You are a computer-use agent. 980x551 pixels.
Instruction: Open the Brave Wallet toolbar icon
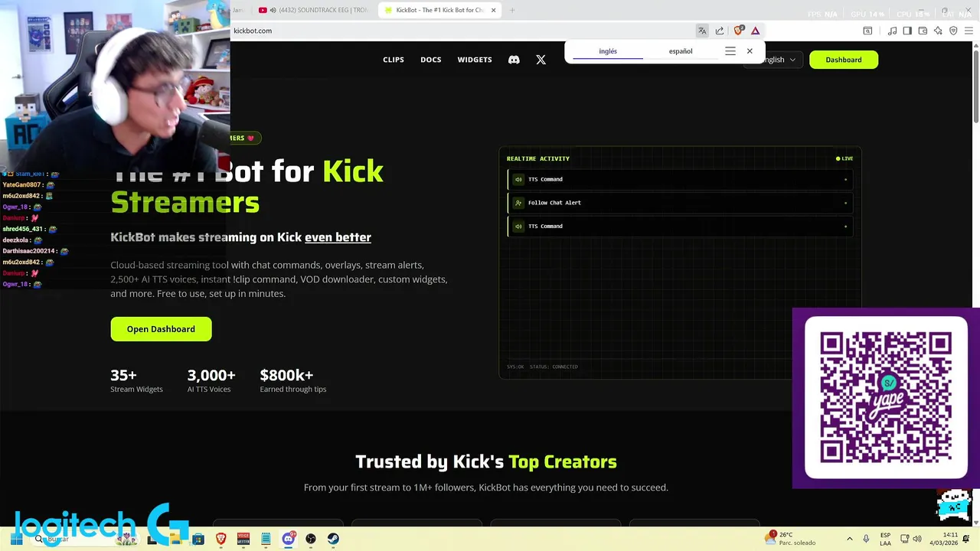(x=923, y=31)
